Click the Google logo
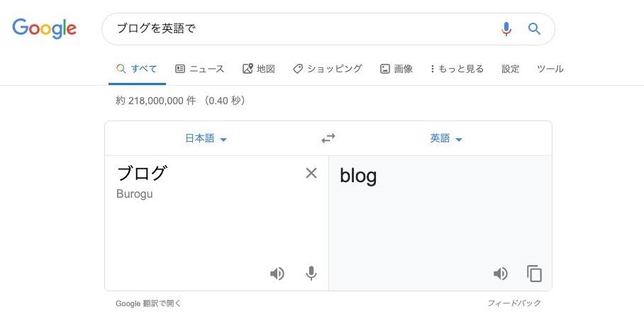This screenshot has height=319, width=644. (x=44, y=28)
